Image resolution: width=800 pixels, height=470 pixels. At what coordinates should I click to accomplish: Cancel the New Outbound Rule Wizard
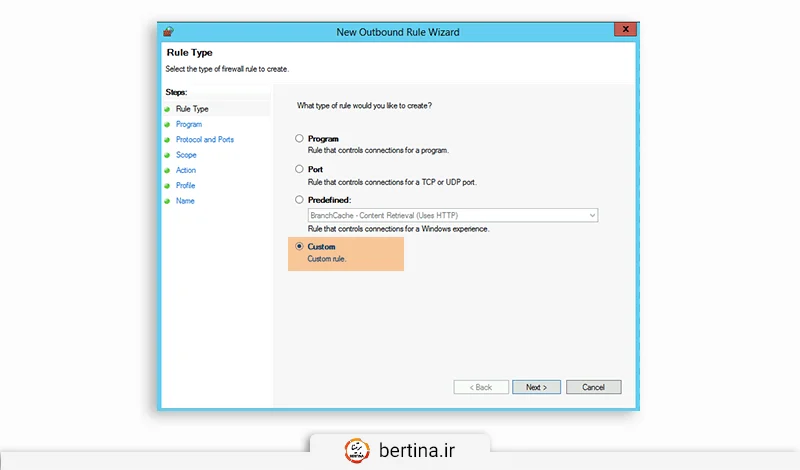click(593, 387)
